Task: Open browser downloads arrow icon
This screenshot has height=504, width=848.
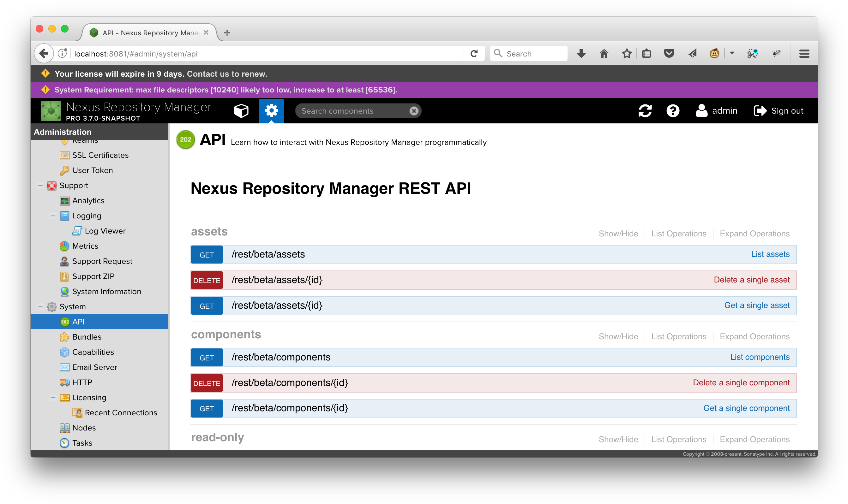Action: [581, 54]
